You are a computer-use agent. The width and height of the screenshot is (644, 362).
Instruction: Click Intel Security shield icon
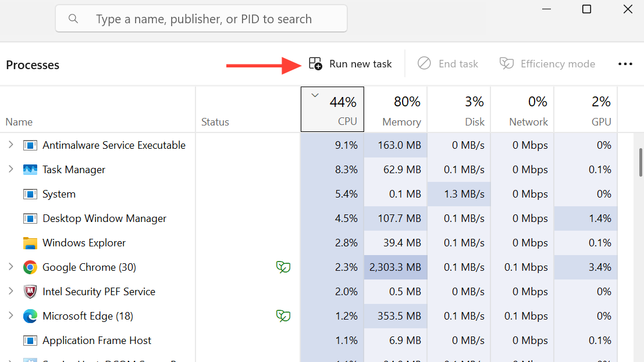pyautogui.click(x=30, y=292)
